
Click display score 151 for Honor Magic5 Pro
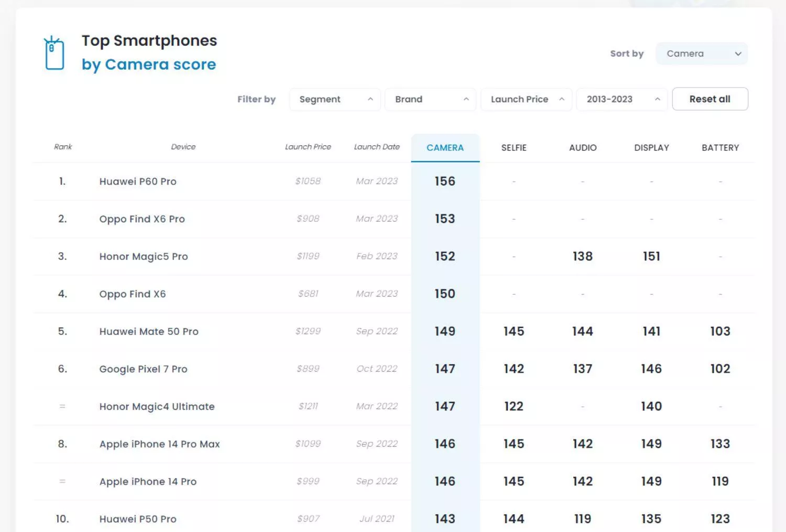(x=651, y=256)
